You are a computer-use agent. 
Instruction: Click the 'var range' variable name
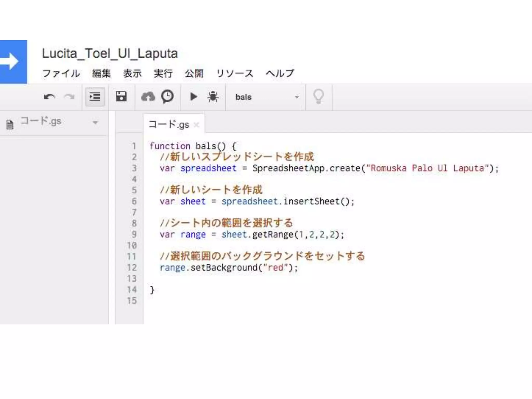click(193, 235)
